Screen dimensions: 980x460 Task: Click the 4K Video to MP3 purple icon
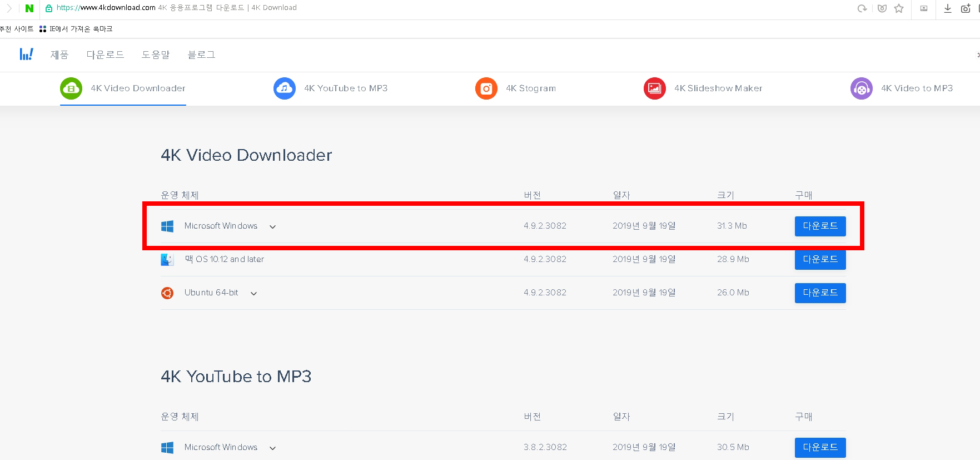[862, 88]
